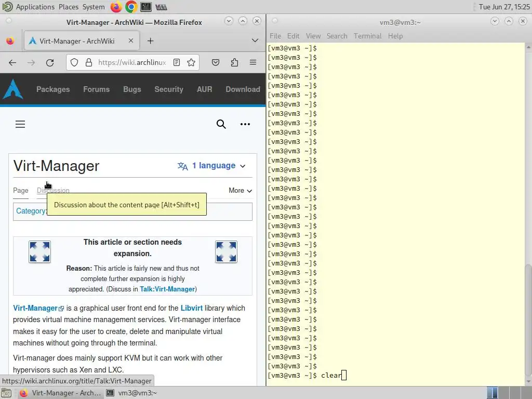The image size is (532, 399).
Task: Go to Download in the Arch header
Action: (243, 89)
